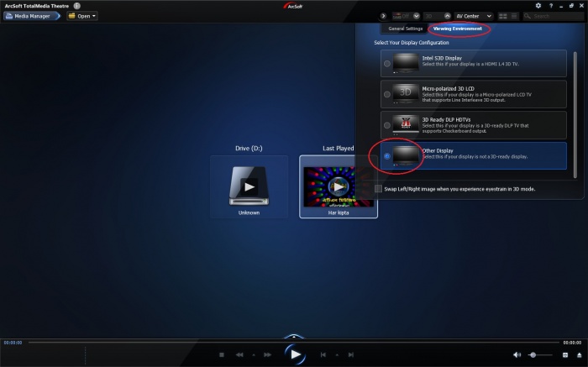Click the info icon beside ArcSoft TotalMedia Theatre
The image size is (588, 367).
[77, 6]
